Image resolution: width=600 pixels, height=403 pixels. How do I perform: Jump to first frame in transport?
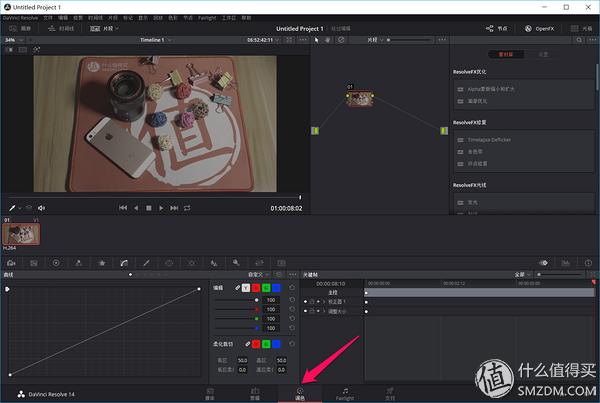[x=123, y=208]
